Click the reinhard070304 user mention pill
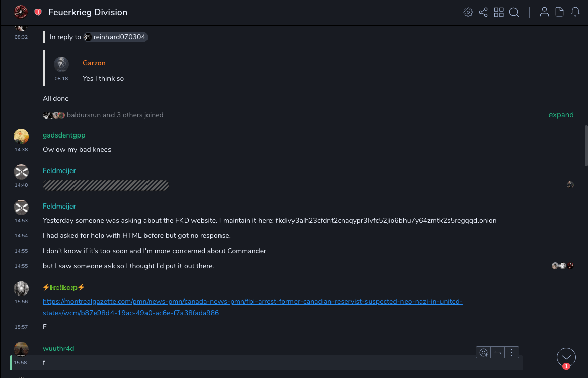 (x=116, y=37)
